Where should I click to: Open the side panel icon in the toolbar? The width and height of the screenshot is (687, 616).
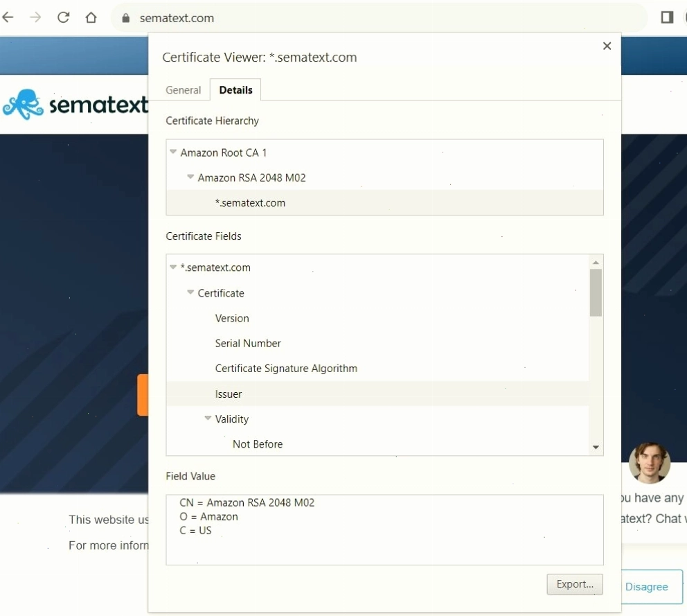[x=667, y=17]
